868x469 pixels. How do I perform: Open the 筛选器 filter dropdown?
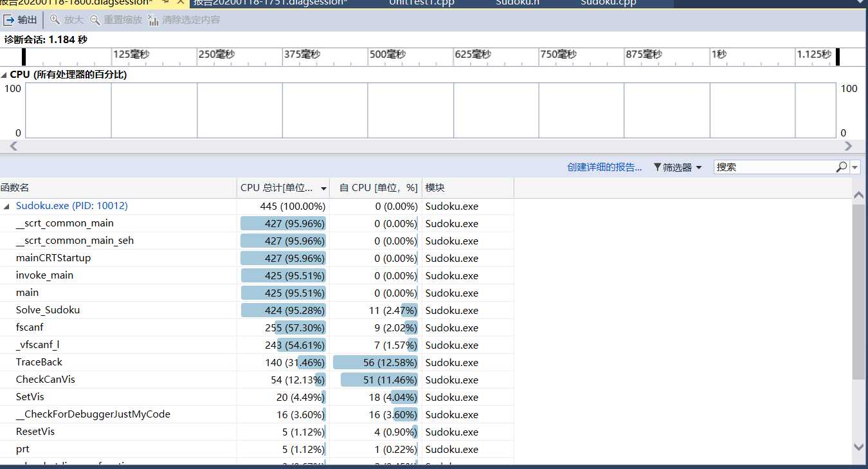[678, 167]
